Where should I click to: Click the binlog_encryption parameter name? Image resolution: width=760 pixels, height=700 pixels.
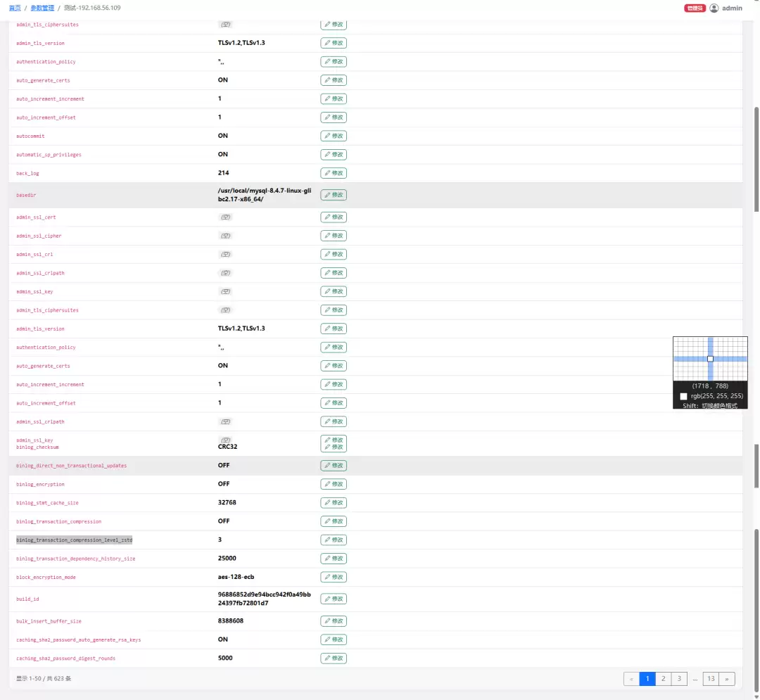tap(40, 485)
